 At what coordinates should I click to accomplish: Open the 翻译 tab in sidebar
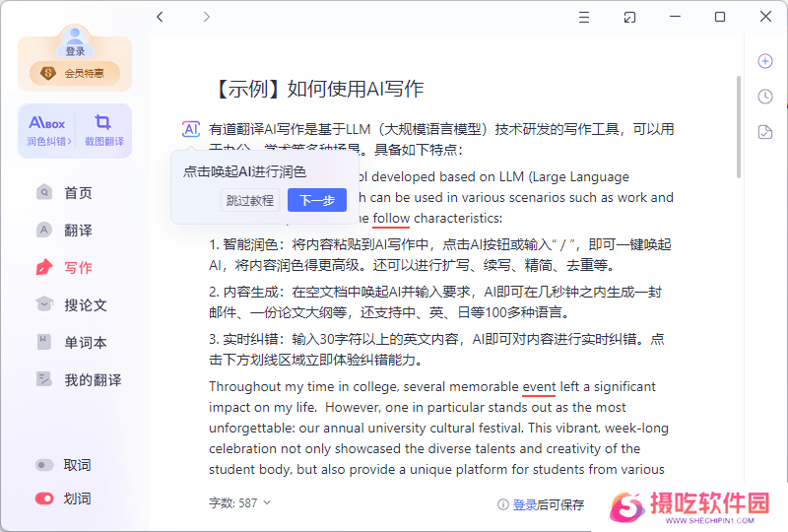pyautogui.click(x=78, y=230)
